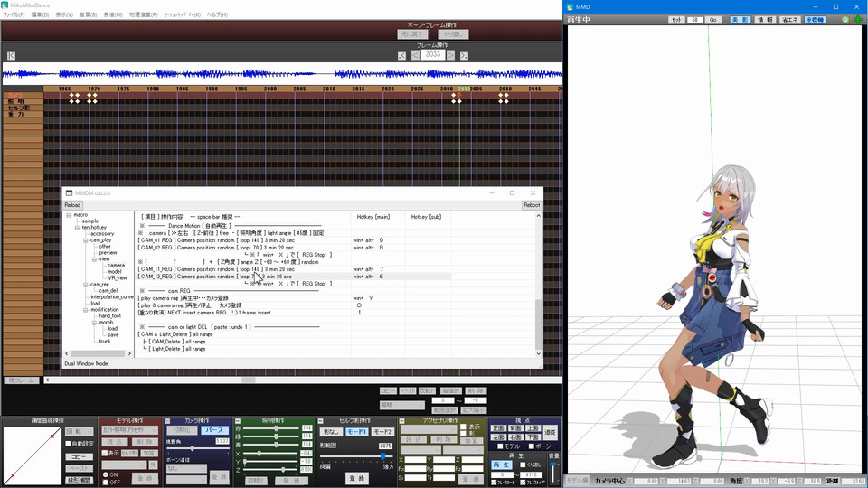The image size is (868, 488).
Task: Click the green move cross icon
Action: pos(857,20)
